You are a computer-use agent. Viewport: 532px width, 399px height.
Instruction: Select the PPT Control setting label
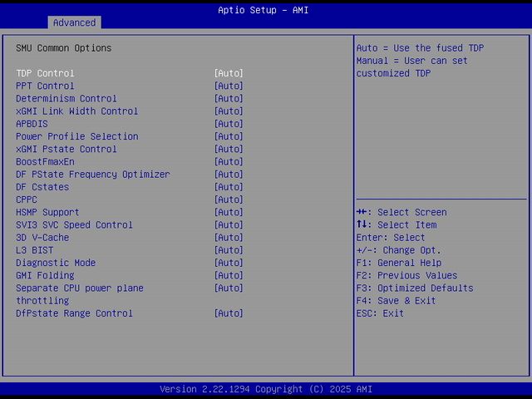tap(45, 86)
